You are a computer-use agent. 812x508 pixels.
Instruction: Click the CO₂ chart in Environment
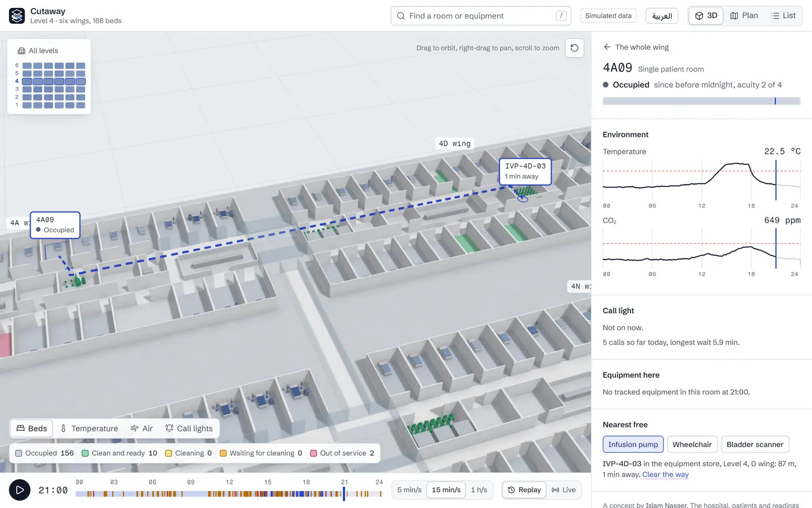coord(701,248)
